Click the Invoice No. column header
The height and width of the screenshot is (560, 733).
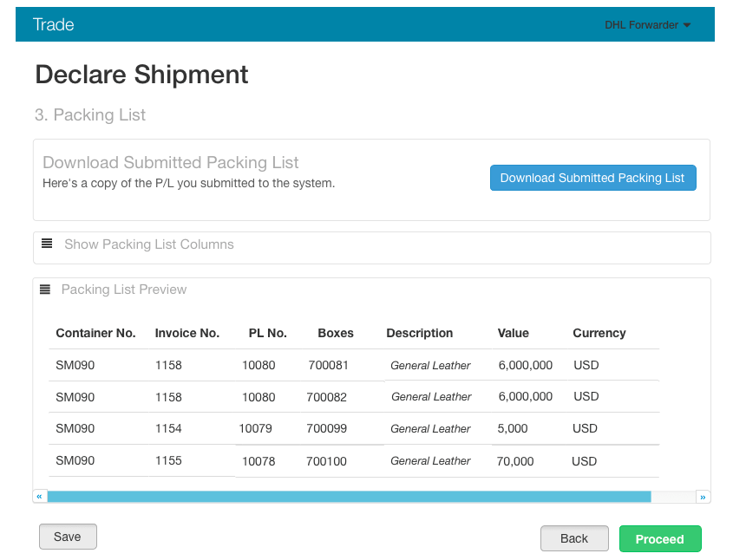pos(187,333)
